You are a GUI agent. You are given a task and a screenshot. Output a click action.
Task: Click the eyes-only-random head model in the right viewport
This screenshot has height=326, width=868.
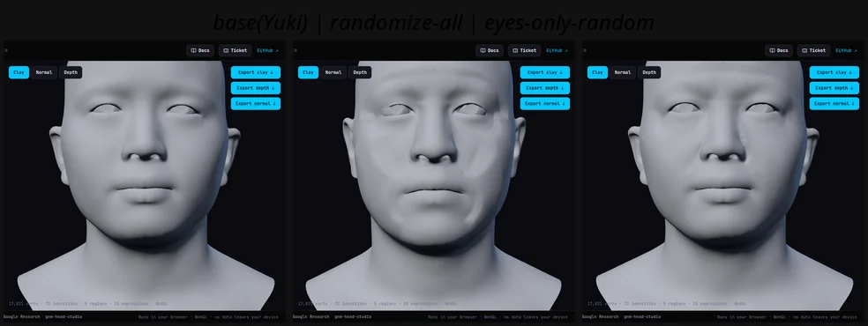tap(723, 185)
